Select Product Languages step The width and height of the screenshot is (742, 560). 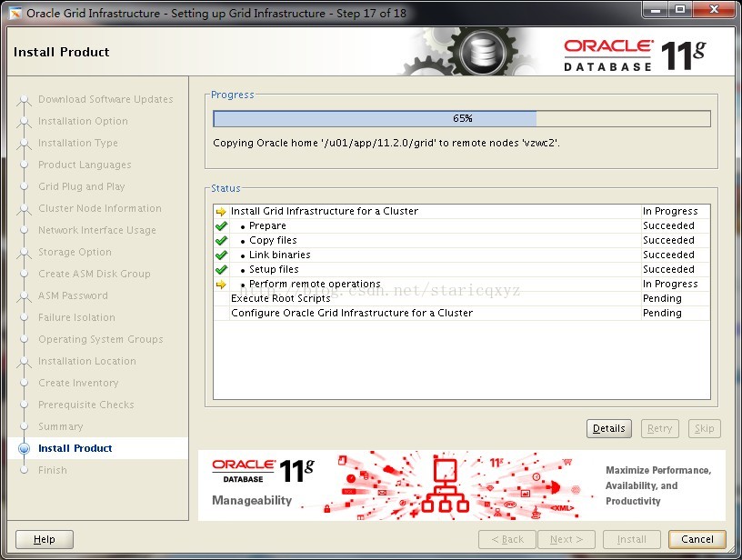85,165
